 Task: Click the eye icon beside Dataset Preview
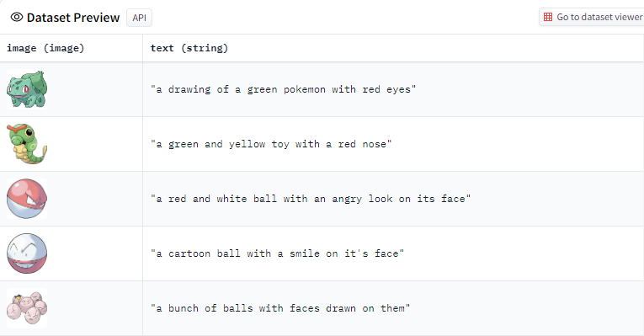[17, 17]
